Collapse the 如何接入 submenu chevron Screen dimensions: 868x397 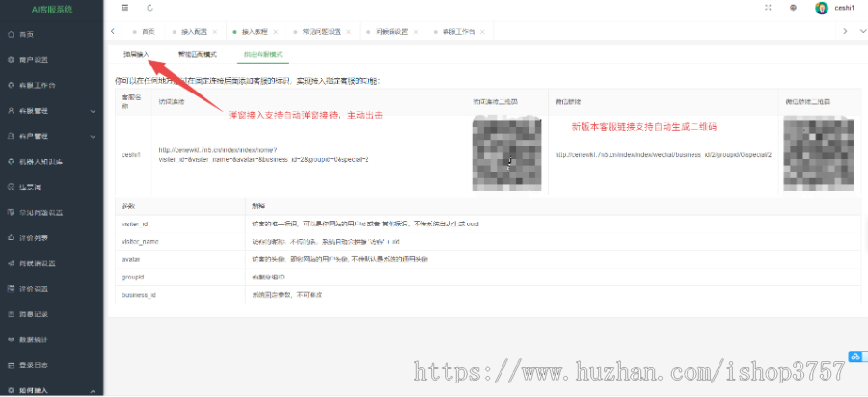[93, 390]
